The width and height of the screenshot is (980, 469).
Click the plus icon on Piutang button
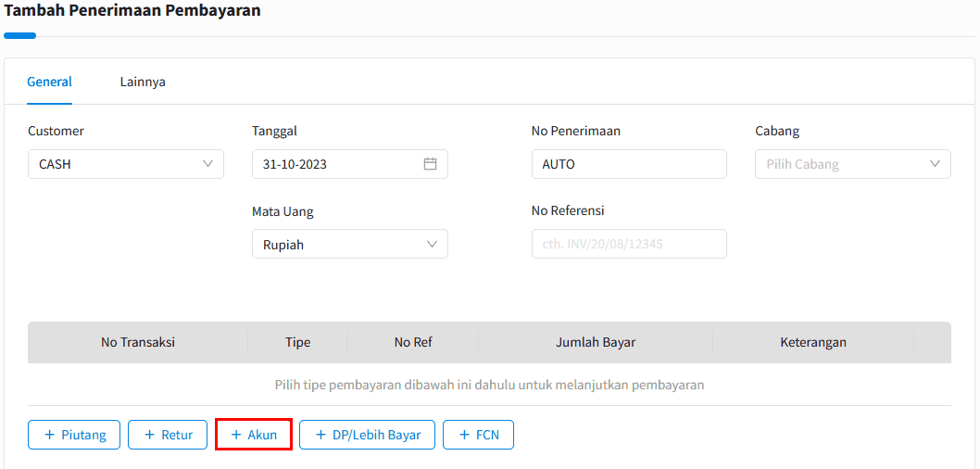pyautogui.click(x=50, y=436)
